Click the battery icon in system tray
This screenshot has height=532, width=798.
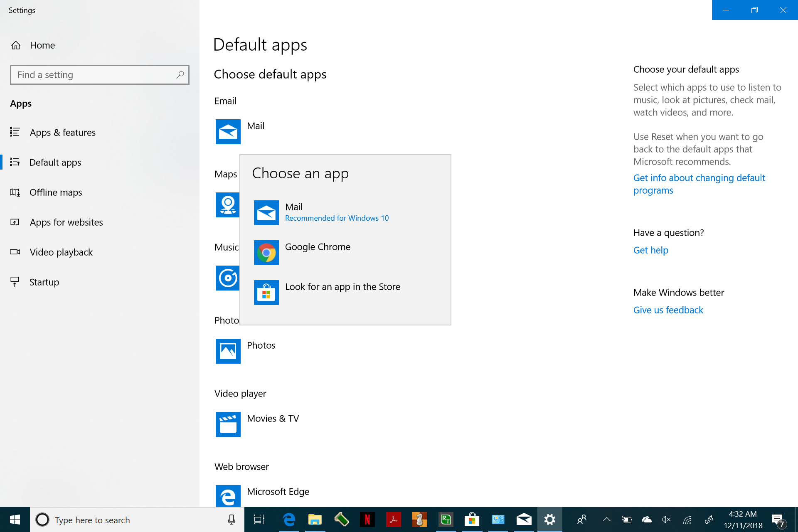pos(627,520)
